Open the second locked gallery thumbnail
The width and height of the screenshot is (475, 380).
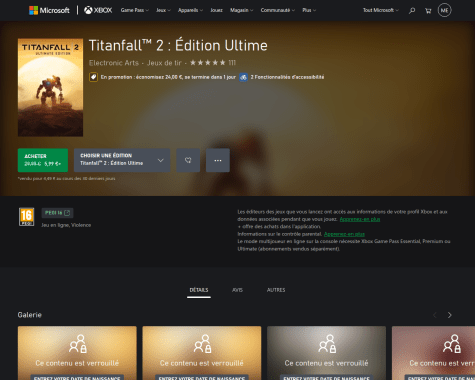202,353
